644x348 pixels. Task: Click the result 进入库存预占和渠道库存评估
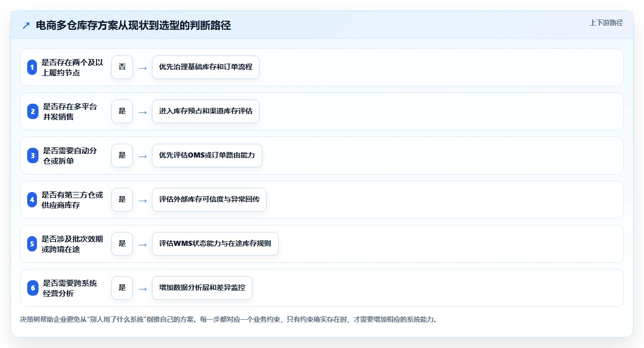pos(206,111)
